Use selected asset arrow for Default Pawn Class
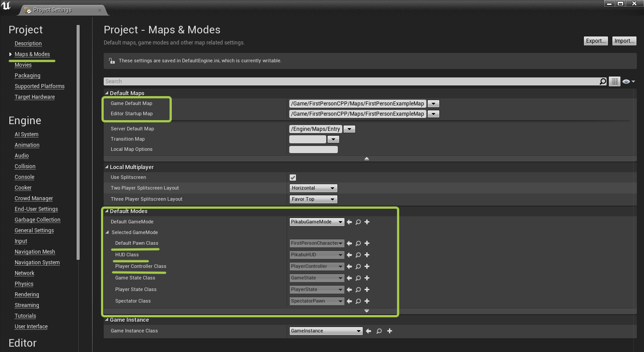The image size is (644, 352). point(349,243)
